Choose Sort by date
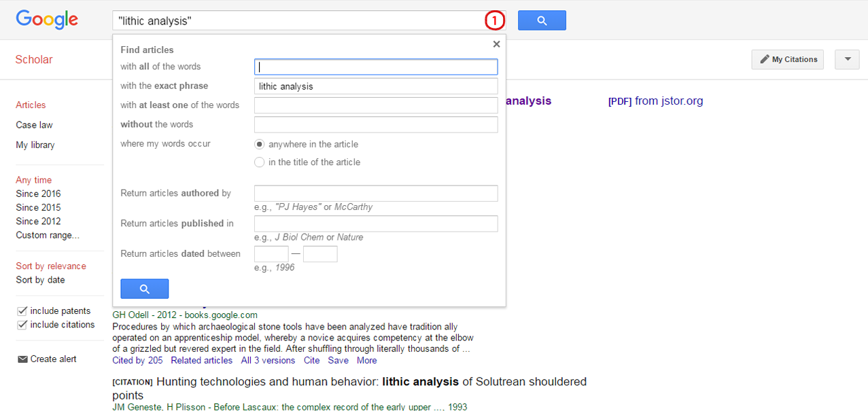The image size is (868, 411). pyautogui.click(x=41, y=280)
